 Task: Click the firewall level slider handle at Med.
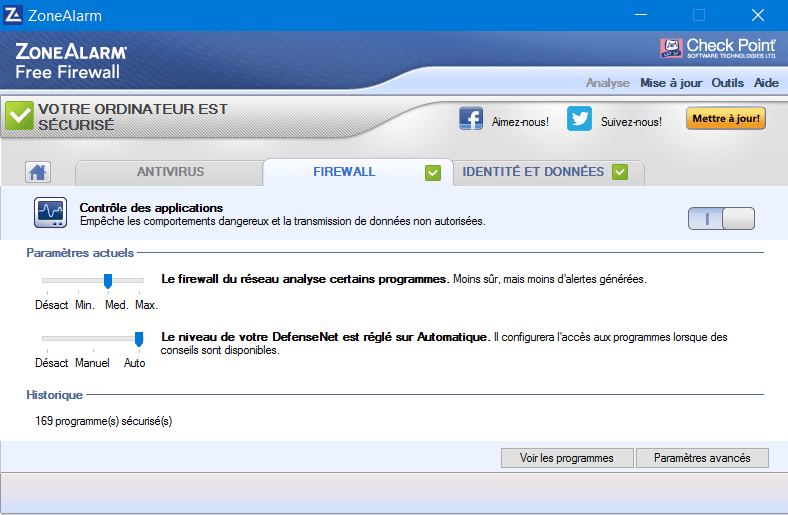click(108, 281)
